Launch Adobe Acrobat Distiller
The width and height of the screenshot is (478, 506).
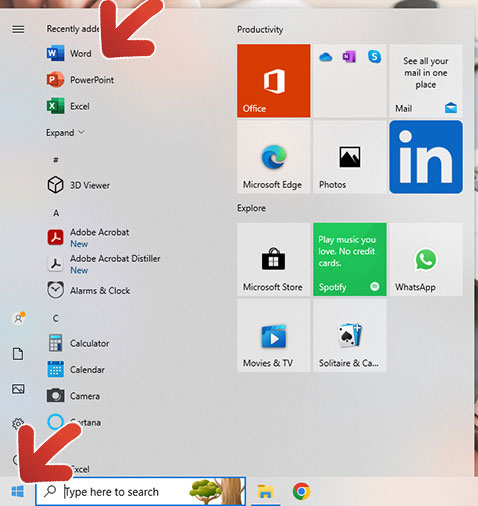104,264
